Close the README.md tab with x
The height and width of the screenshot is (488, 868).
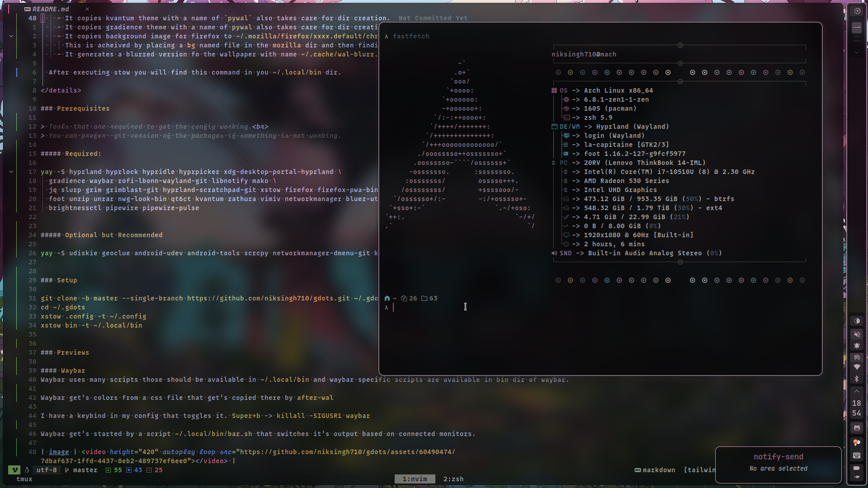87,9
